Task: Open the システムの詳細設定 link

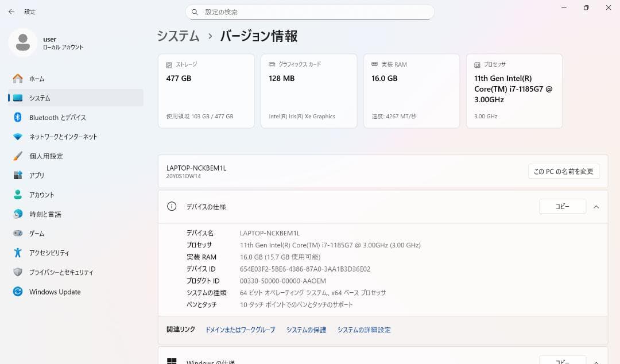Action: (364, 330)
